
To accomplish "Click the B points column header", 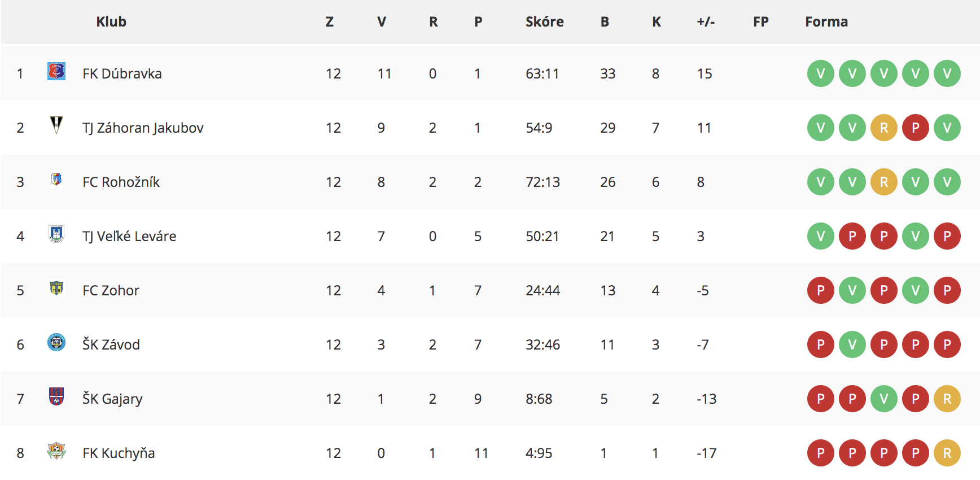I will (x=605, y=21).
